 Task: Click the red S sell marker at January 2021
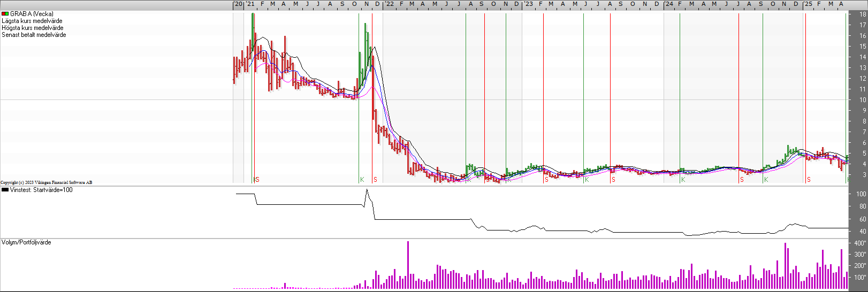(x=257, y=180)
